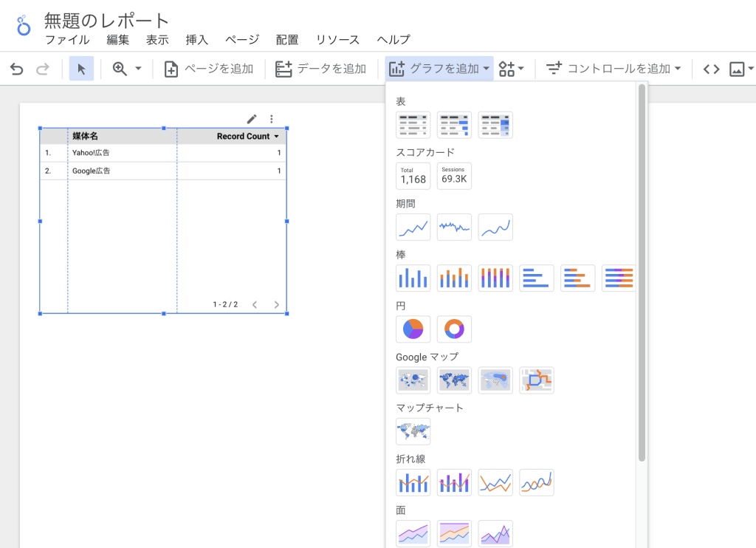The height and width of the screenshot is (548, 756).
Task: Insert smoothed time series chart
Action: coord(495,227)
